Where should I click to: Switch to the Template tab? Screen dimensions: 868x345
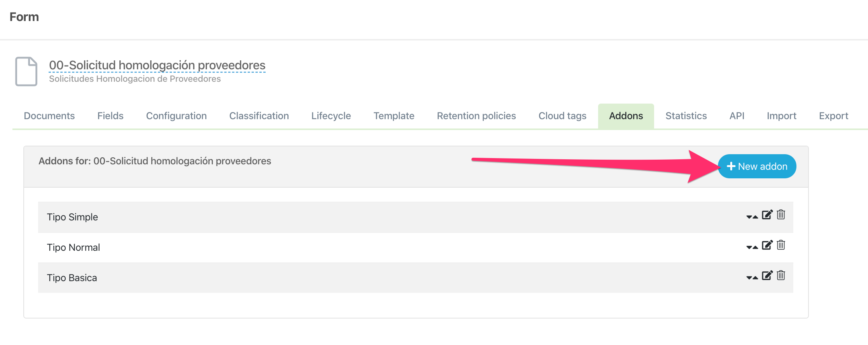(x=394, y=116)
